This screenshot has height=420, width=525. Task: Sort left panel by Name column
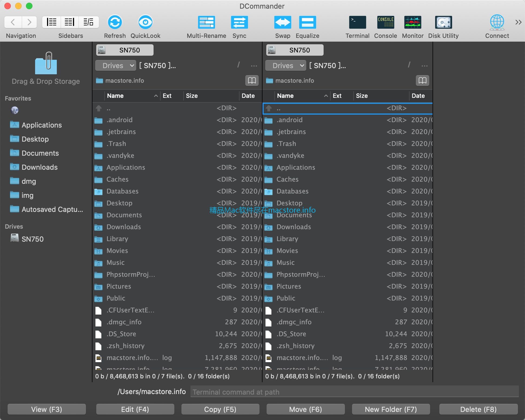tap(132, 96)
